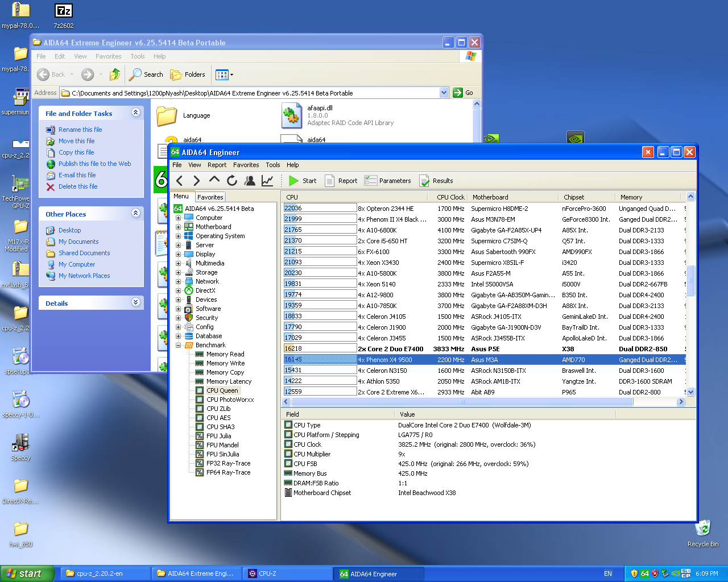
Task: Select the Memory Write benchmark
Action: 225,363
